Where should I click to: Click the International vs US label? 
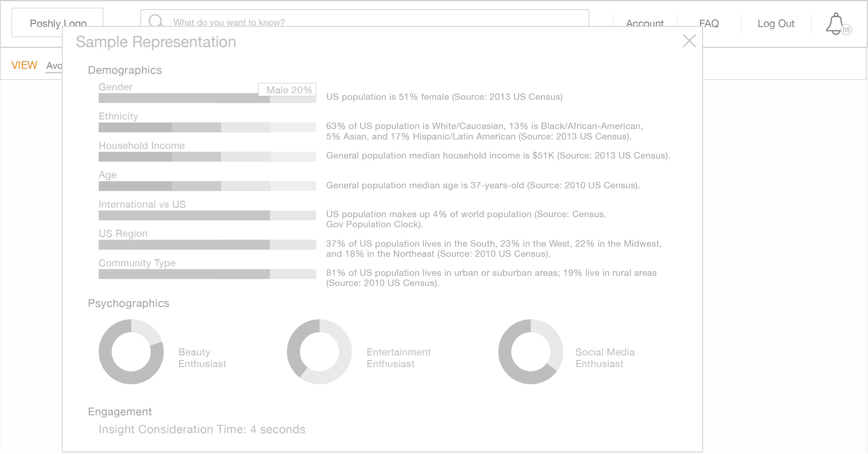pyautogui.click(x=142, y=204)
